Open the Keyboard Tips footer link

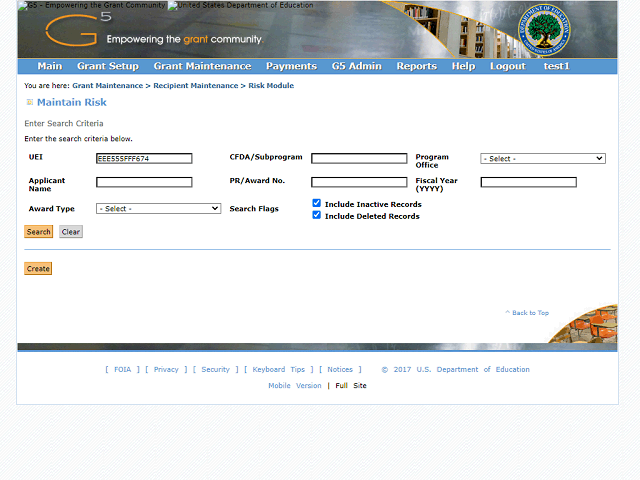[278, 369]
